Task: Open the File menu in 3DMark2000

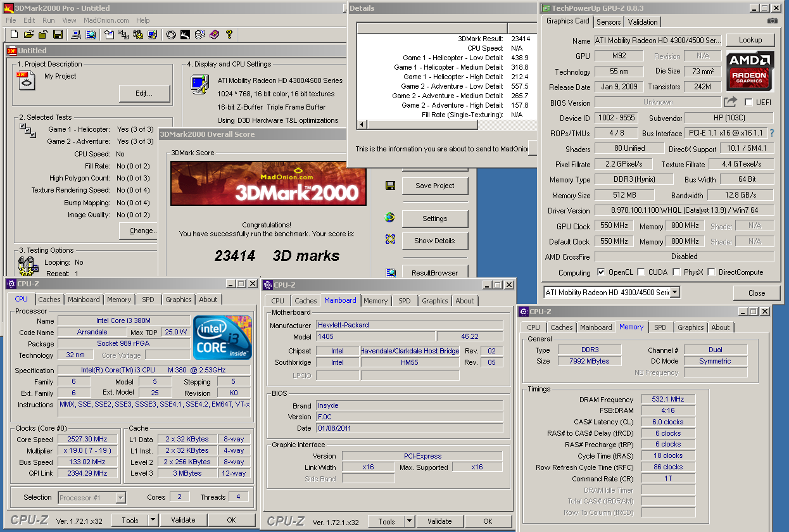Action: pyautogui.click(x=11, y=20)
